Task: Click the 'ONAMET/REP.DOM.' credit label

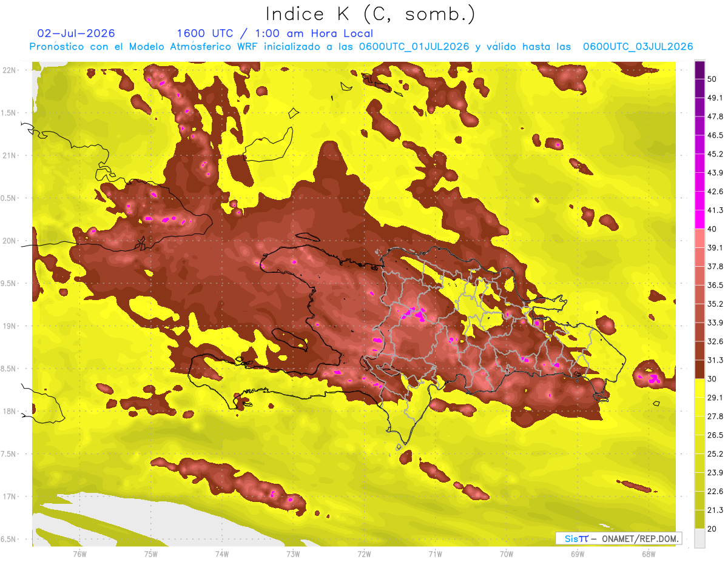Action: pos(639,538)
